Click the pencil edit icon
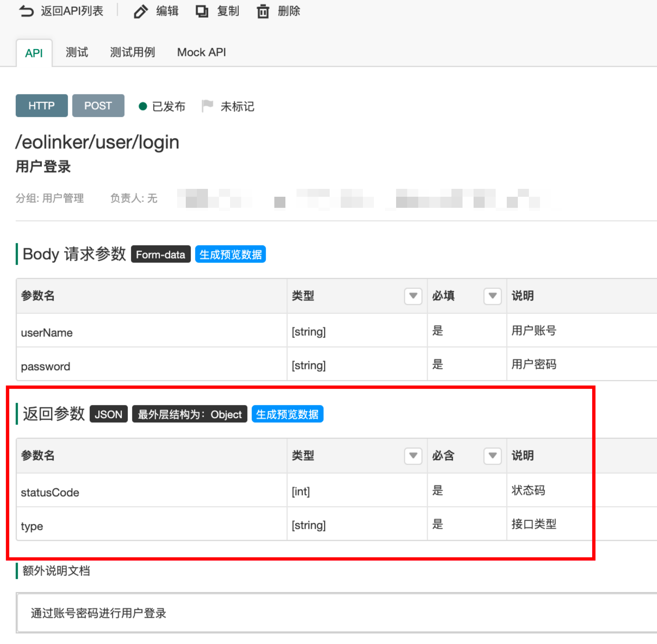 140,11
